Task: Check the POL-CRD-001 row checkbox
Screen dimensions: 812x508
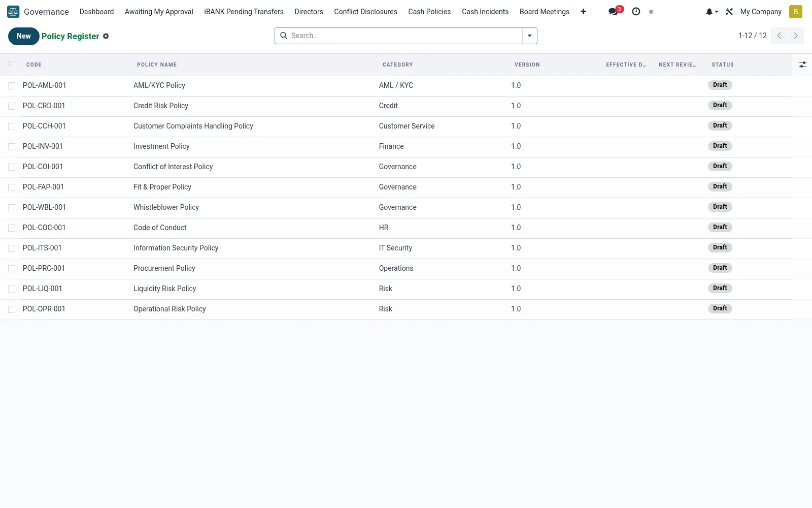Action: (x=12, y=106)
